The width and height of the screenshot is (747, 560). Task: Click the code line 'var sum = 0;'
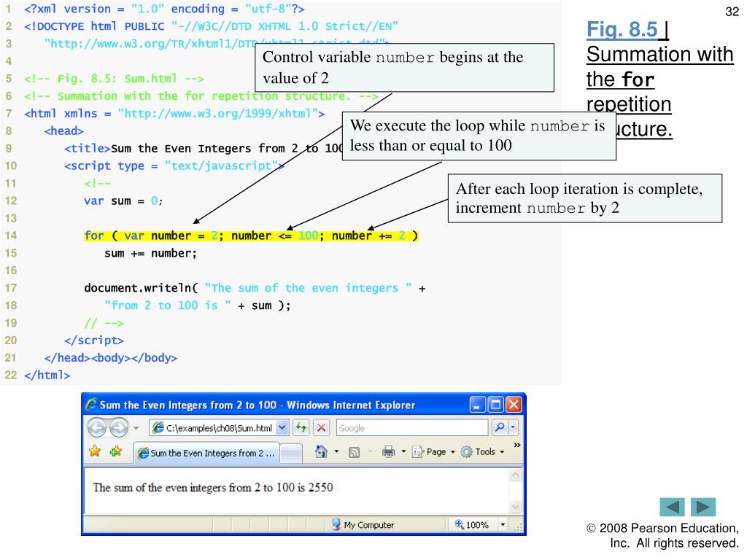(x=123, y=201)
